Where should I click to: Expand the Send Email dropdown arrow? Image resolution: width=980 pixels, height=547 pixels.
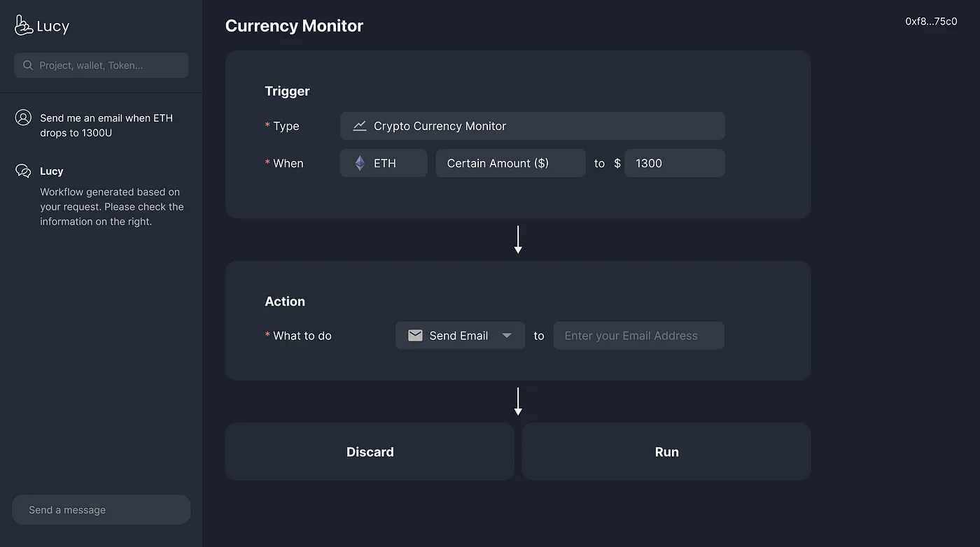(507, 336)
